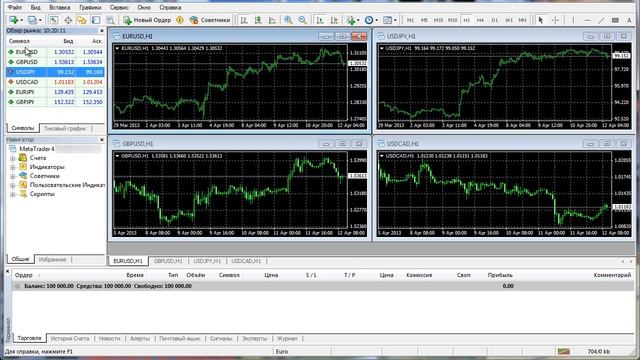Switch timeframe to M1
This screenshot has height=360, width=640.
[x=410, y=20]
